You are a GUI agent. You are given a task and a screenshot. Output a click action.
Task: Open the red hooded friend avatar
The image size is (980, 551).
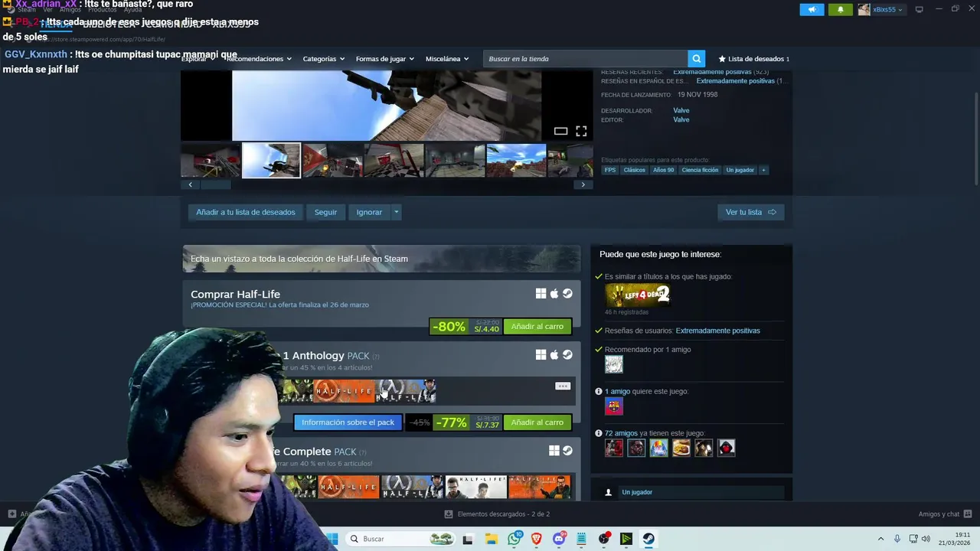point(727,448)
